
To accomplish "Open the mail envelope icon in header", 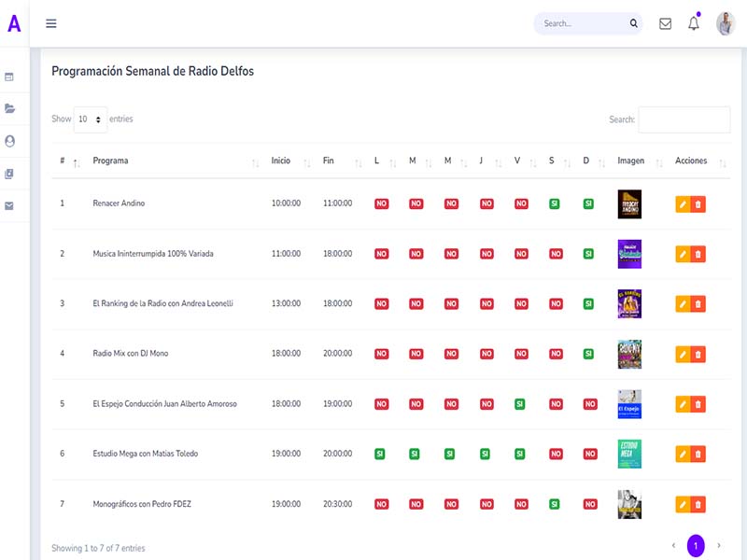I will [x=665, y=23].
